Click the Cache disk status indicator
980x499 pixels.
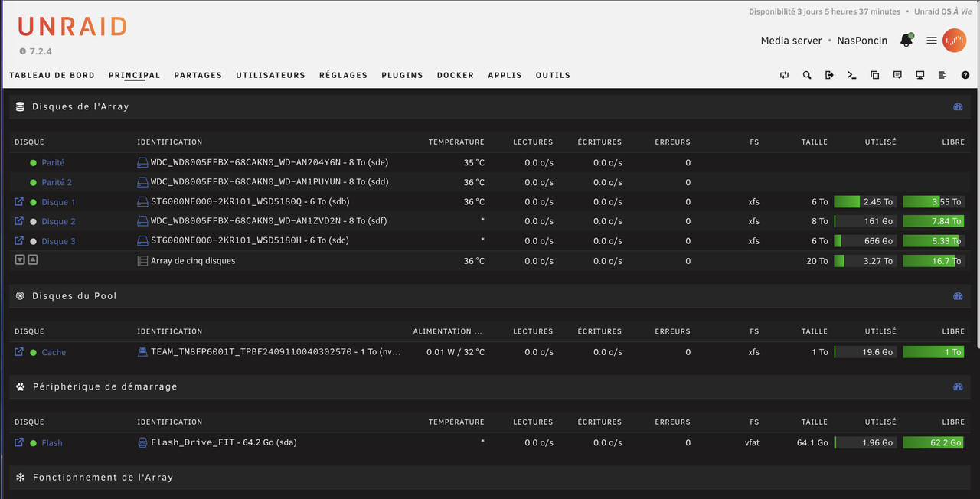pos(34,352)
